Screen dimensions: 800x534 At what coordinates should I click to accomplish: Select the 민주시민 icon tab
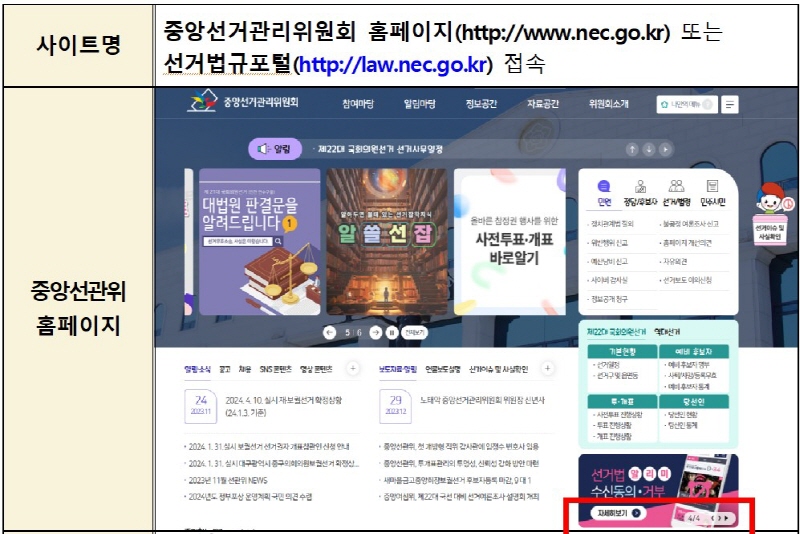click(713, 193)
